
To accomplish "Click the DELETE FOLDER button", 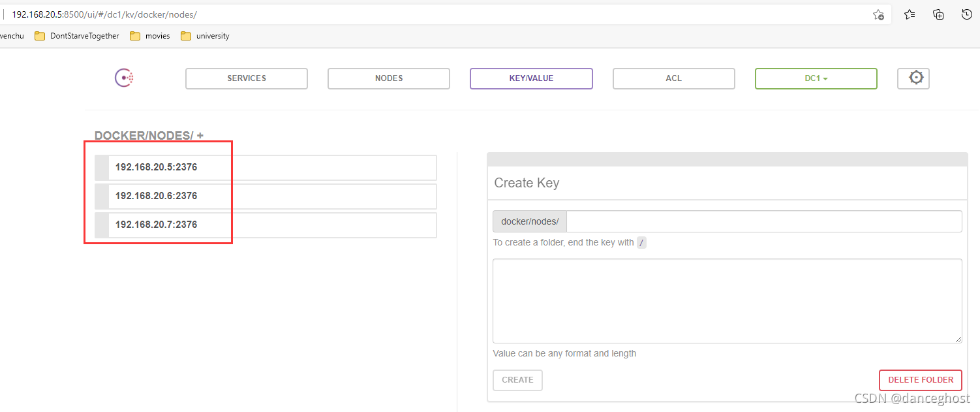I will [920, 380].
